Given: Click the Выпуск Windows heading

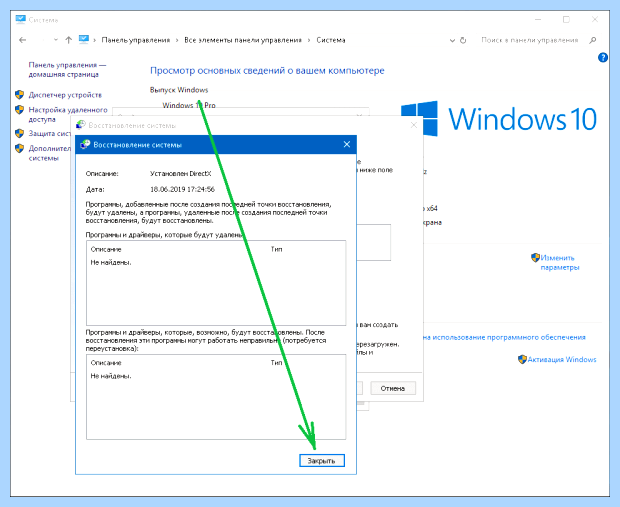Looking at the screenshot, I should (x=179, y=90).
